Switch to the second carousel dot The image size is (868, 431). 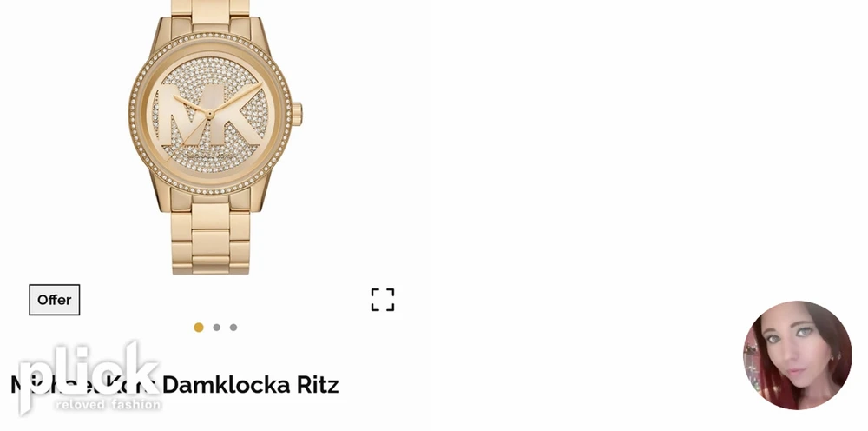point(216,328)
